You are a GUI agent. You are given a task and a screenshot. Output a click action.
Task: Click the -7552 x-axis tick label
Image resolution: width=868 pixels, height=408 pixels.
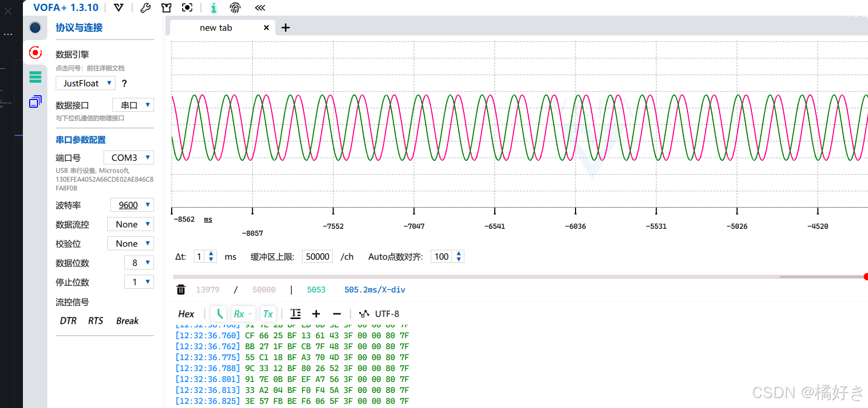[333, 226]
